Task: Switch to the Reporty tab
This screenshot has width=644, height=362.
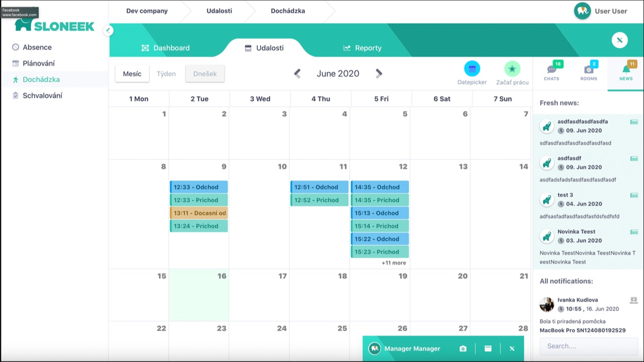Action: [x=362, y=48]
